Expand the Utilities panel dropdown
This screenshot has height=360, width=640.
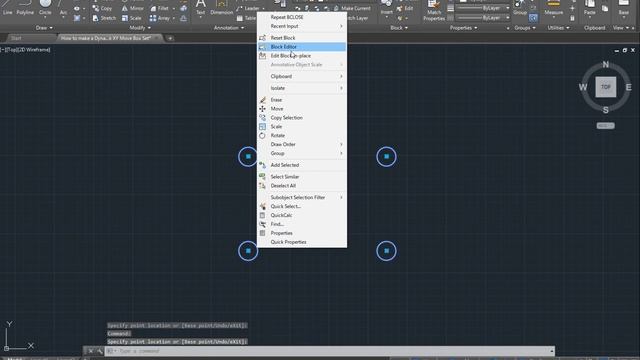click(558, 28)
